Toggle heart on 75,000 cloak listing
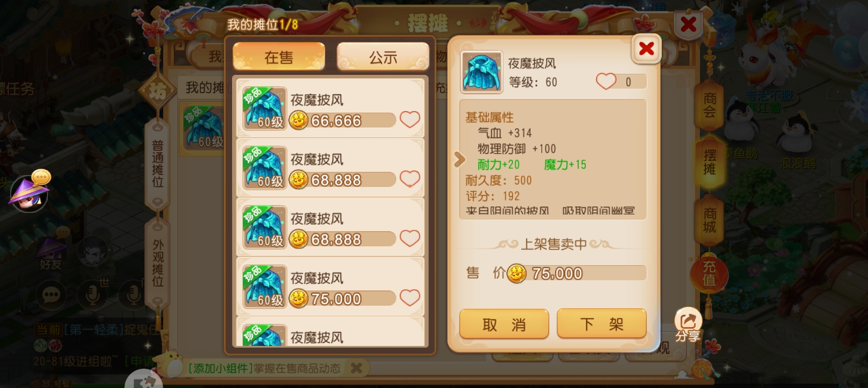 410,297
